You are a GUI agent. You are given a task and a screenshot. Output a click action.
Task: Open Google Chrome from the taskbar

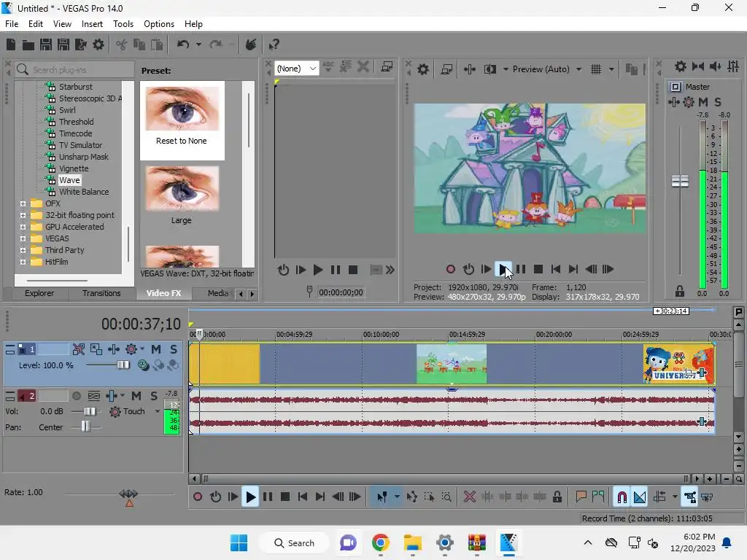coord(380,542)
